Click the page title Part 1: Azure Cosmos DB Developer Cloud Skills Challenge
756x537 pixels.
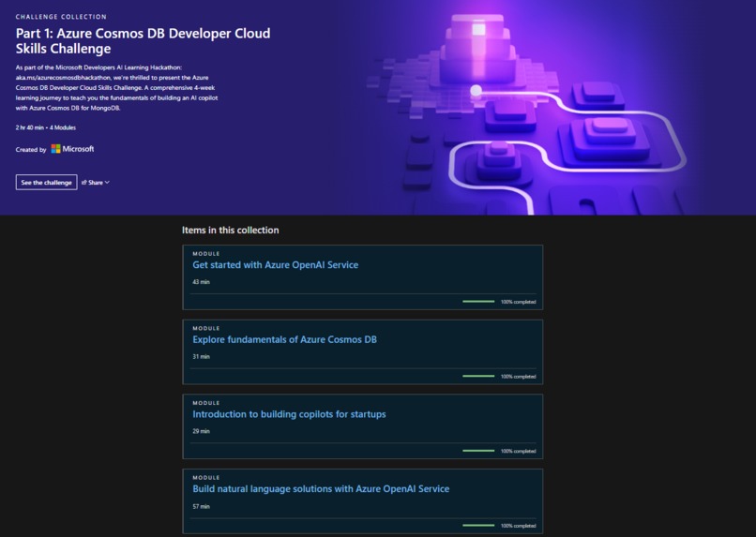(143, 41)
